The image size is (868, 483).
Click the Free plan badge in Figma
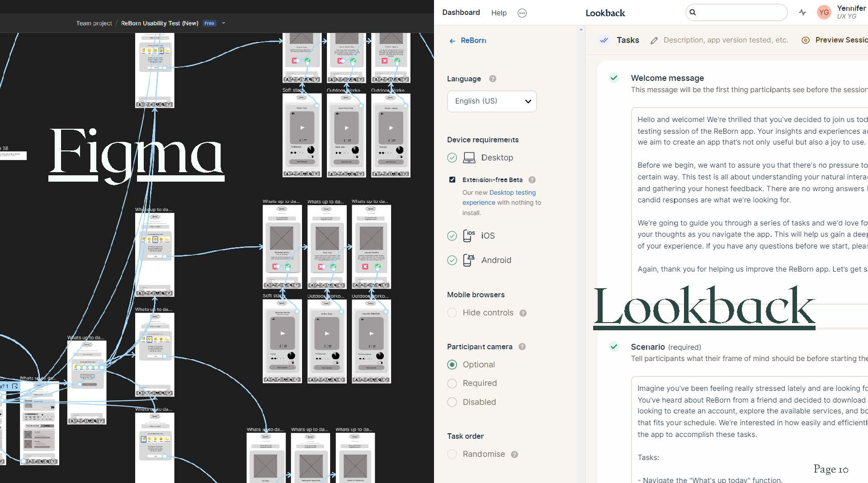(x=209, y=23)
